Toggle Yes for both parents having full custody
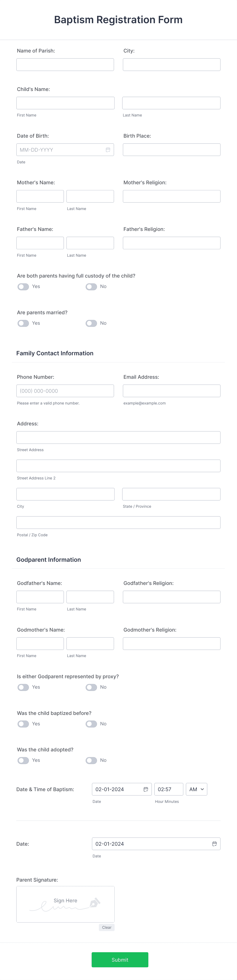The width and height of the screenshot is (237, 980). (x=23, y=286)
